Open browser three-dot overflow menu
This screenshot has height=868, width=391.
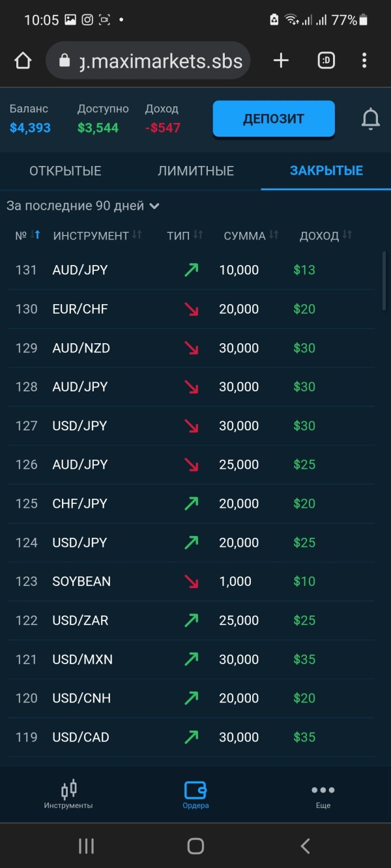(x=364, y=61)
